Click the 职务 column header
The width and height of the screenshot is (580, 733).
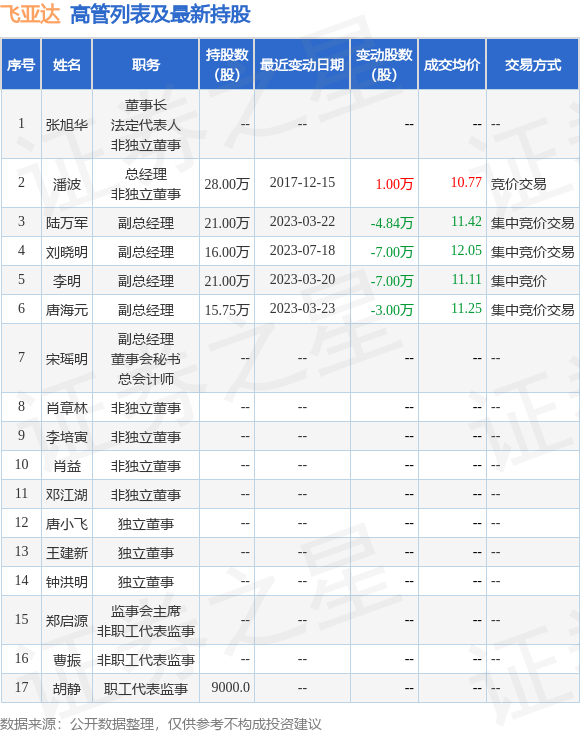(x=146, y=65)
